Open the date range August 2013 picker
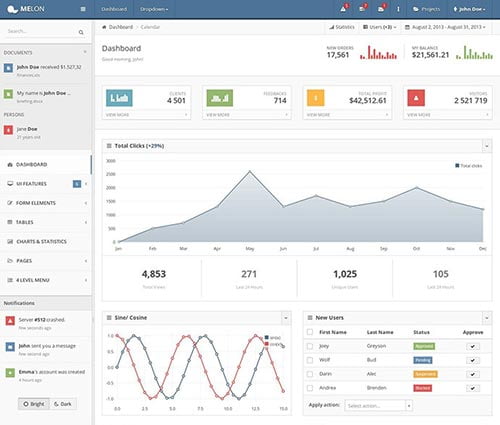The image size is (500, 425). point(445,27)
